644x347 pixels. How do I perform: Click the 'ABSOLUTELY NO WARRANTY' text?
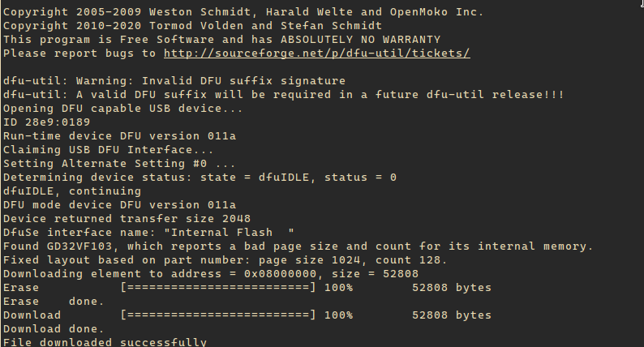point(360,40)
